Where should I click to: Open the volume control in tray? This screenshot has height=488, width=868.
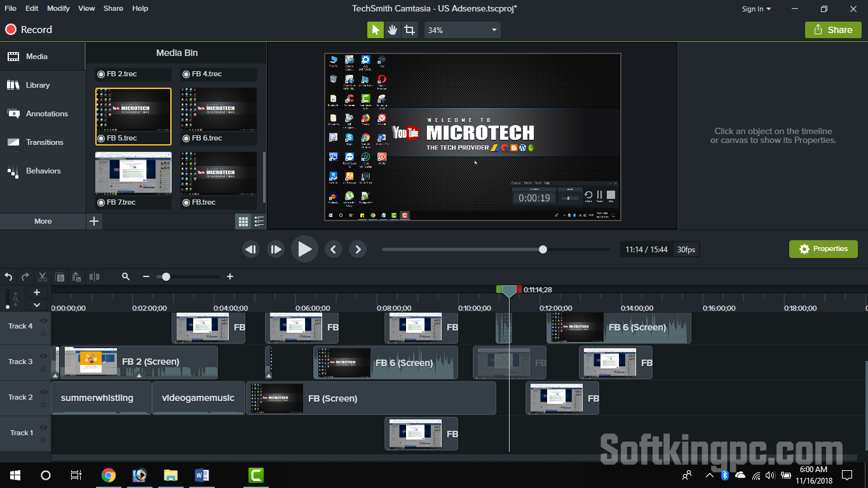[770, 475]
